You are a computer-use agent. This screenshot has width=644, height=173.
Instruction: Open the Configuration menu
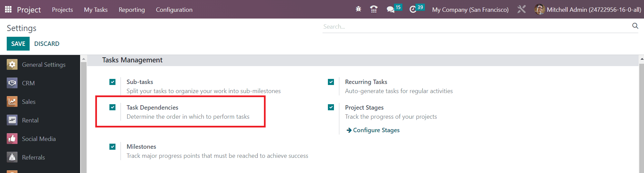tap(174, 10)
